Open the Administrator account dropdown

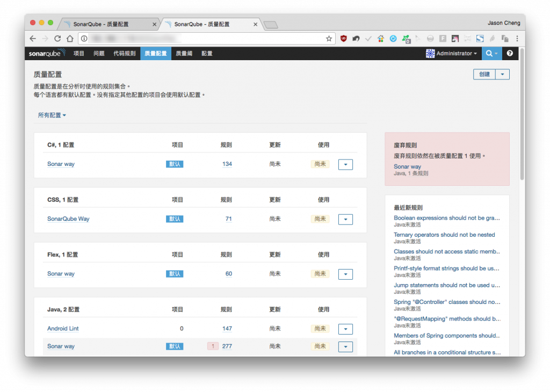[x=452, y=53]
